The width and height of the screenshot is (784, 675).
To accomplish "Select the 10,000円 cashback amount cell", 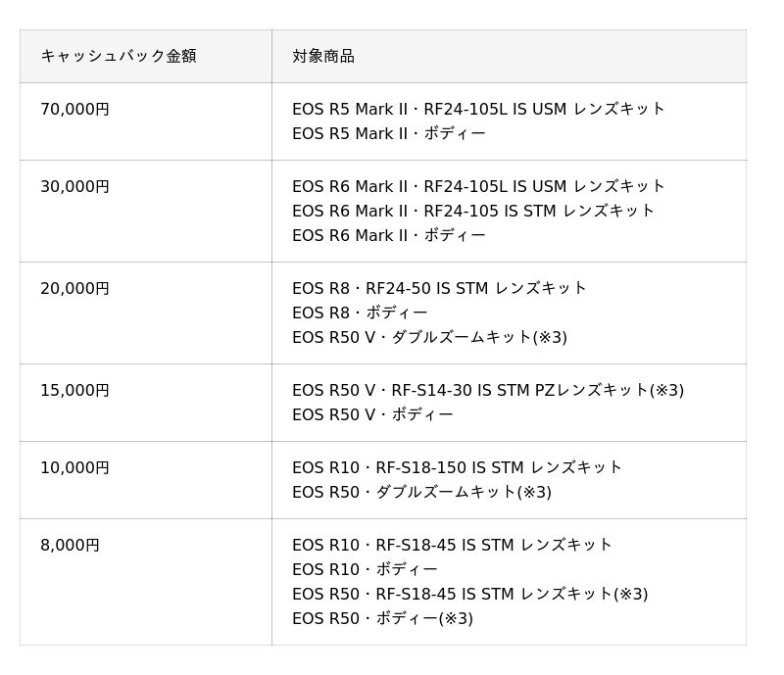I will pos(145,480).
